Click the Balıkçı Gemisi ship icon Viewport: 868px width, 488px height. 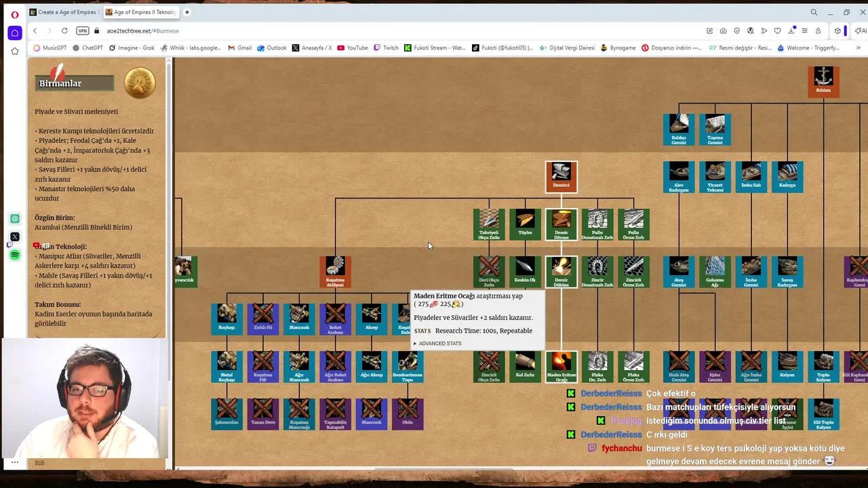(679, 129)
